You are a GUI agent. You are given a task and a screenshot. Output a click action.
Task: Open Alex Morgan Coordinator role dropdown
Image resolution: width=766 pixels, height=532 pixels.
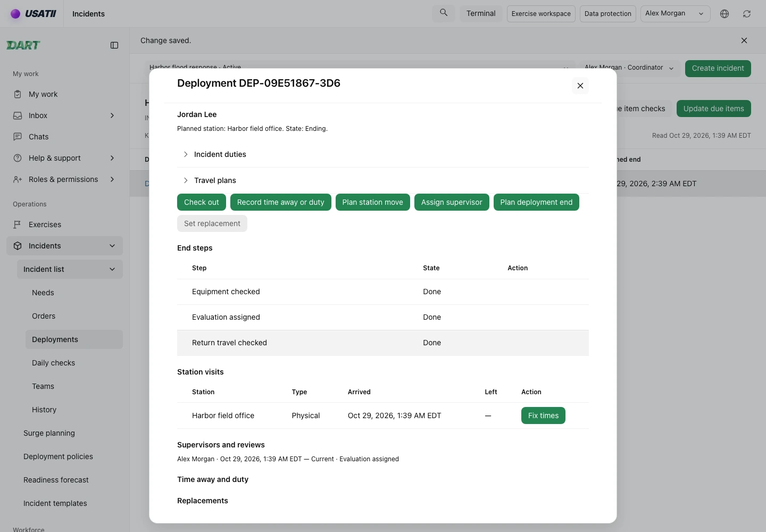[629, 68]
